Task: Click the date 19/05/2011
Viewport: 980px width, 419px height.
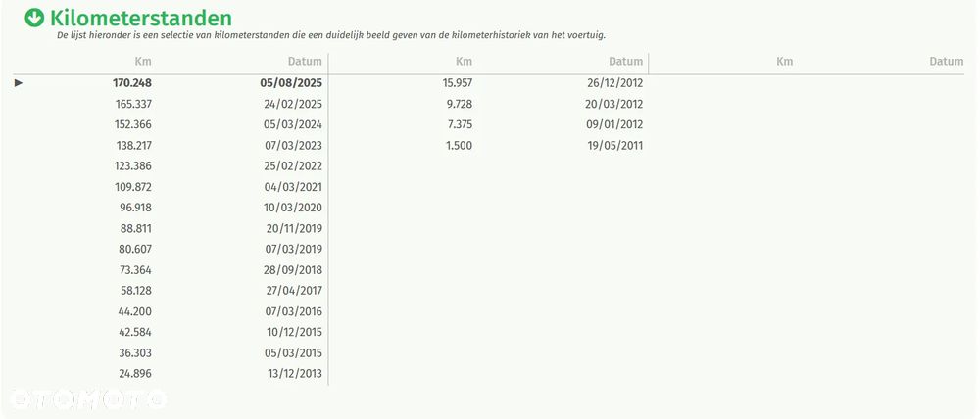Action: [x=614, y=146]
